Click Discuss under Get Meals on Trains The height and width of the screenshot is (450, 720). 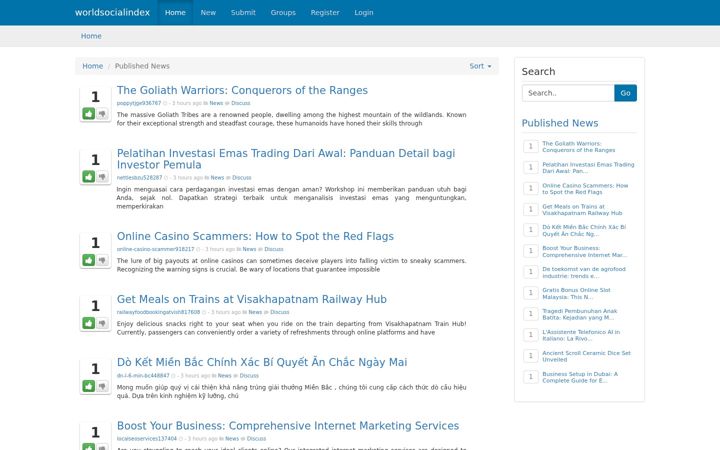tap(280, 312)
